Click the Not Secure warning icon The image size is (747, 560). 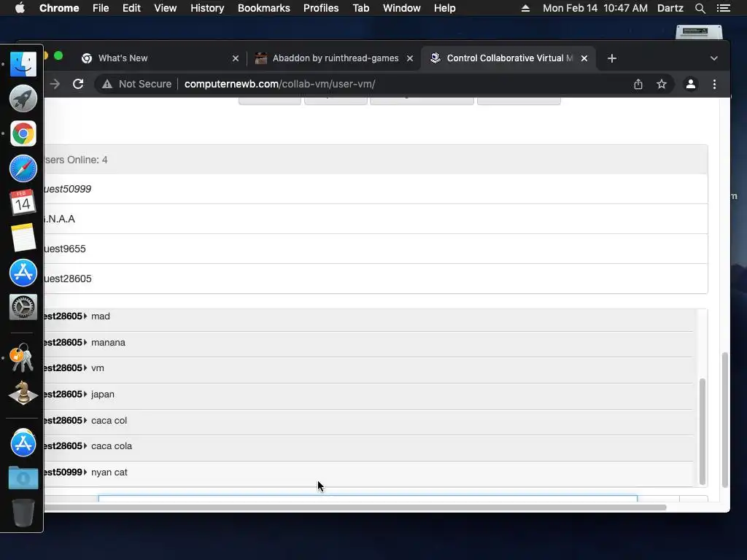point(107,84)
